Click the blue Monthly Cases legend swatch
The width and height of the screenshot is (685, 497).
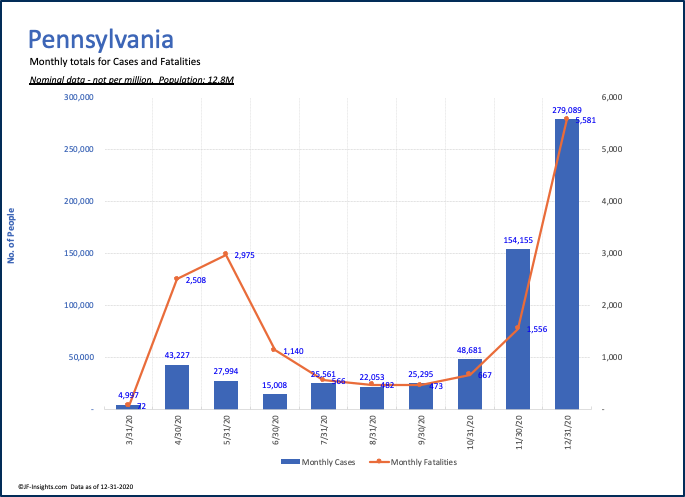tap(290, 462)
